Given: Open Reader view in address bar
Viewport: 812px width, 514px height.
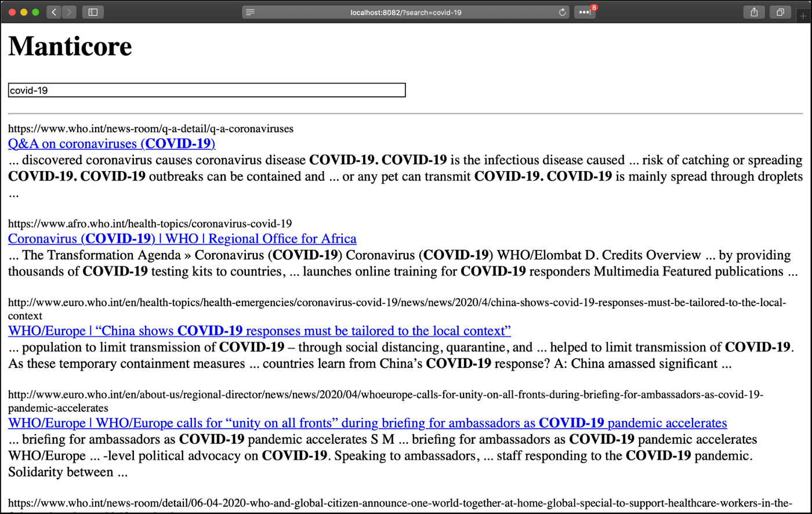Looking at the screenshot, I should (x=250, y=12).
